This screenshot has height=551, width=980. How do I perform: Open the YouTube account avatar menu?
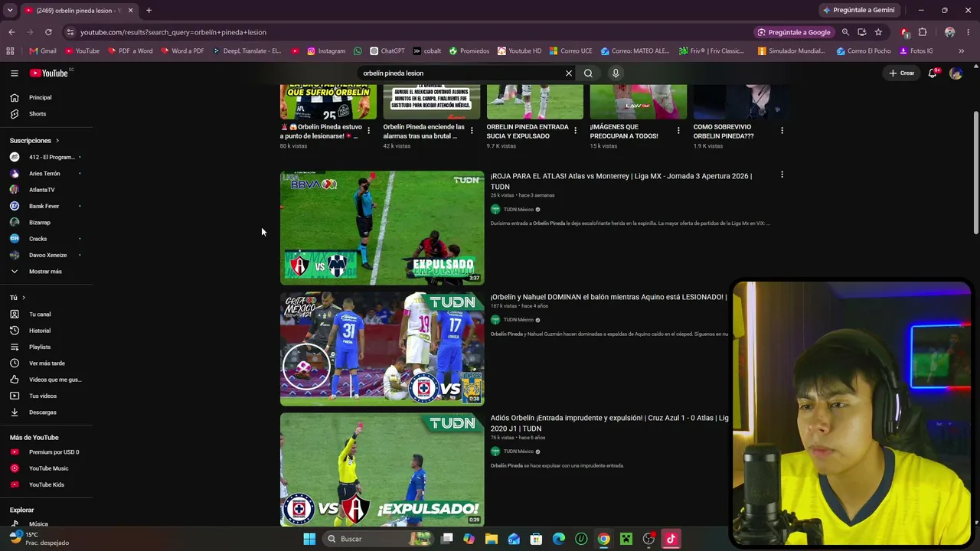[955, 73]
